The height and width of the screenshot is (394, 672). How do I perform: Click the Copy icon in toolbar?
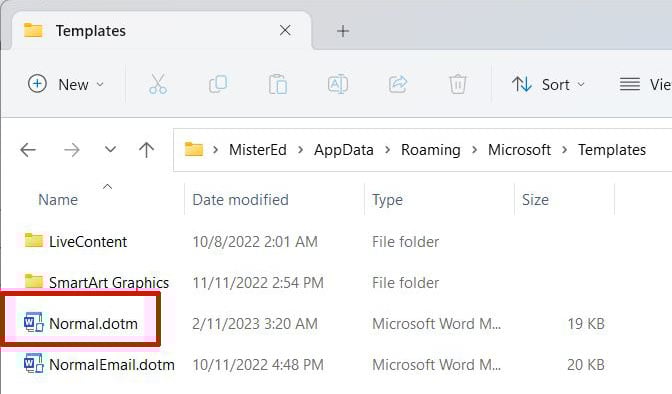tap(218, 84)
